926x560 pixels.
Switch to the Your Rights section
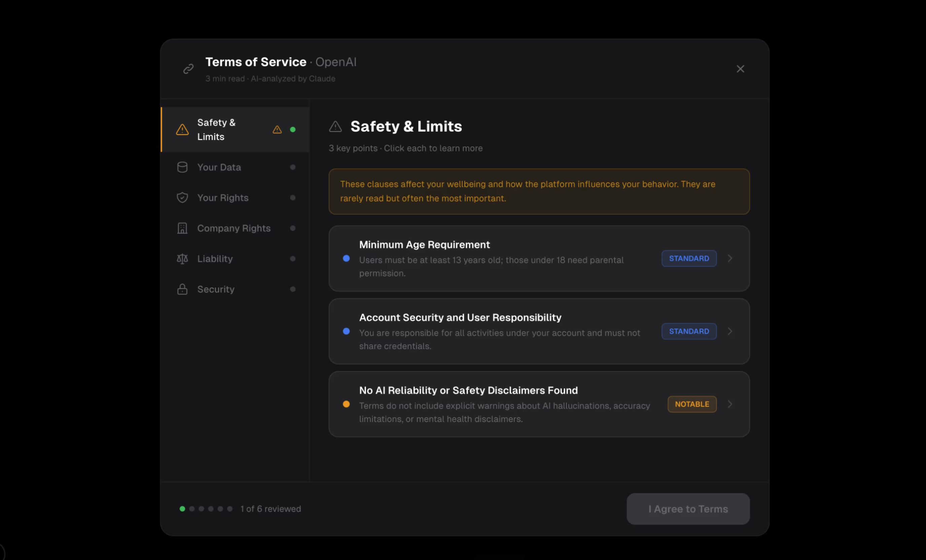tap(235, 198)
